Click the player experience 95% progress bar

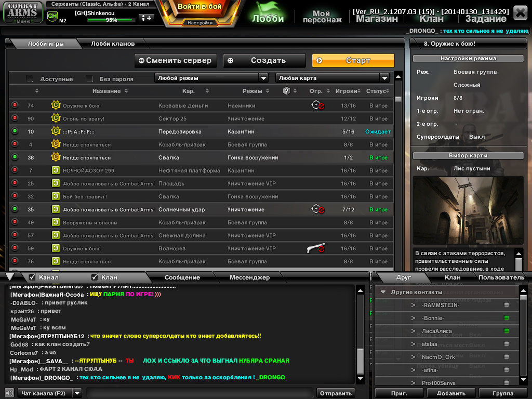(111, 20)
